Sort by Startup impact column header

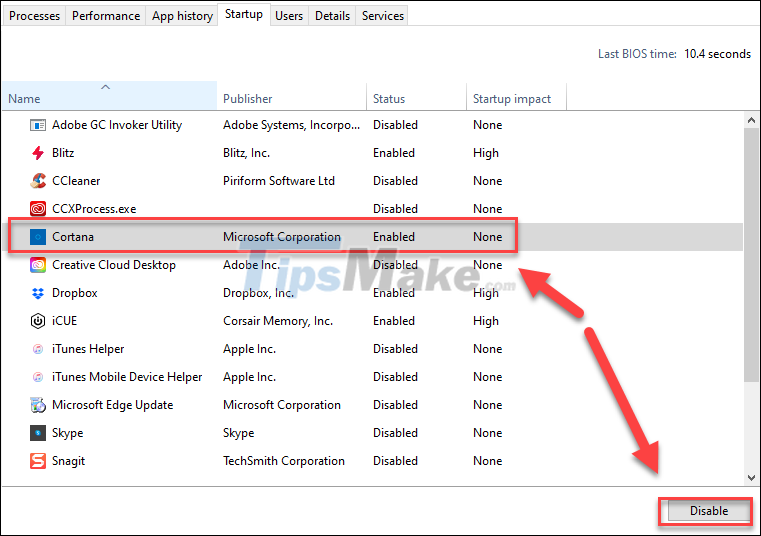pyautogui.click(x=516, y=96)
